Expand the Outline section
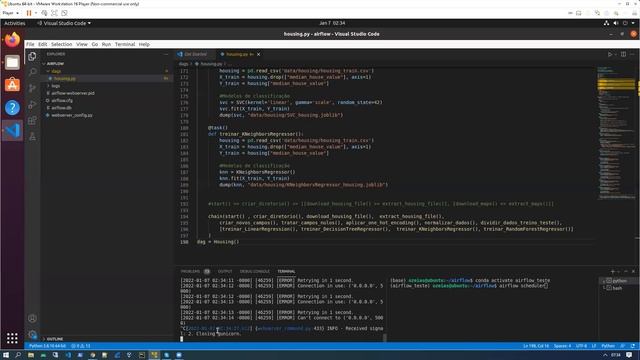 (54, 339)
